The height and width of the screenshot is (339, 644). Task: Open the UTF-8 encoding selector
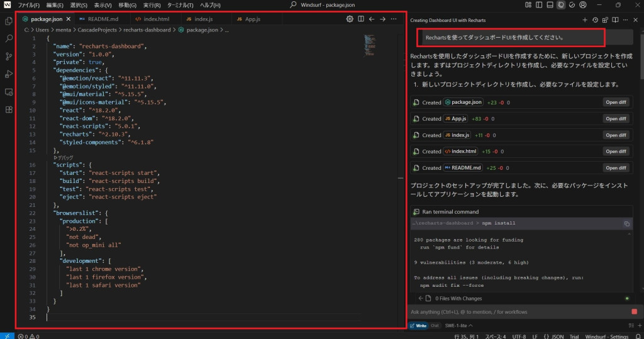pos(519,336)
